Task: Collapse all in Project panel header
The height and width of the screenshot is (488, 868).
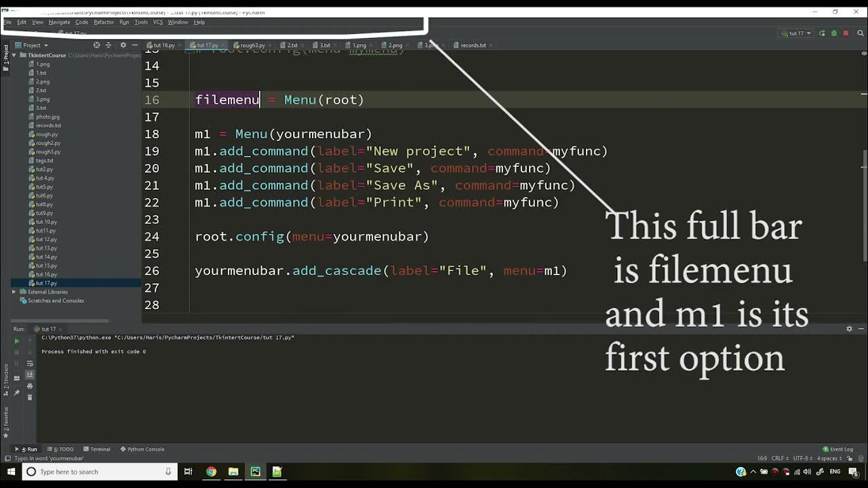Action: [108, 45]
